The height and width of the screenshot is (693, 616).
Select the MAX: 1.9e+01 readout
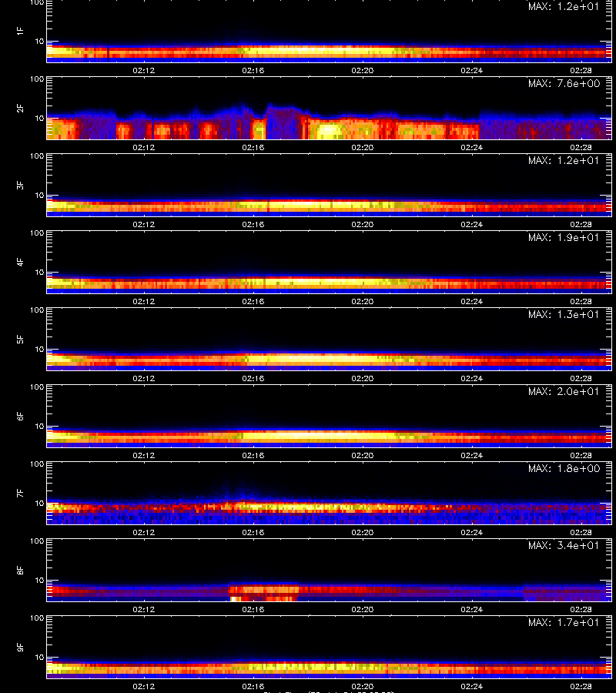(564, 237)
